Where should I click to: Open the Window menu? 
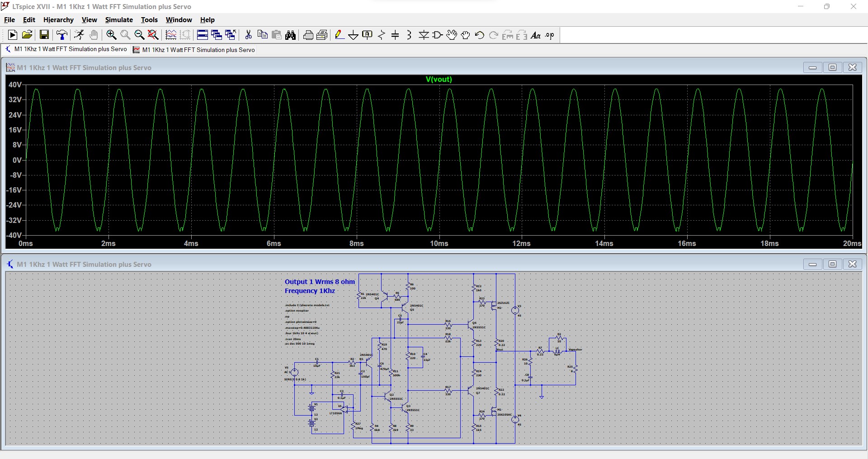pos(179,20)
